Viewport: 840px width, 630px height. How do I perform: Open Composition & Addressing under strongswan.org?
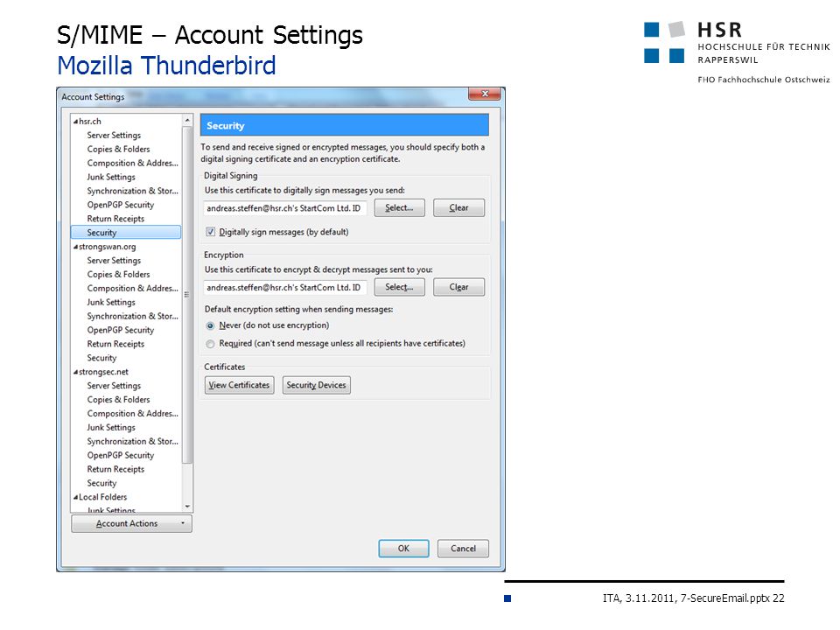coord(133,289)
